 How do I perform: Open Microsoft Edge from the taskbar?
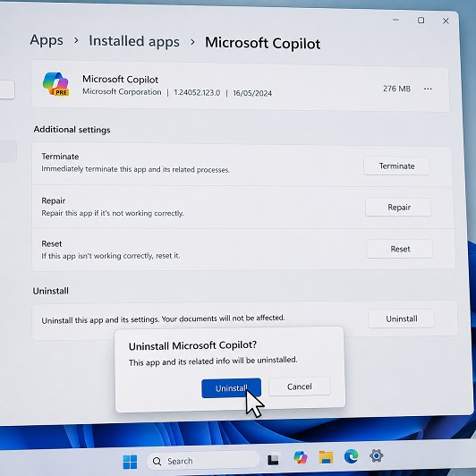351,456
